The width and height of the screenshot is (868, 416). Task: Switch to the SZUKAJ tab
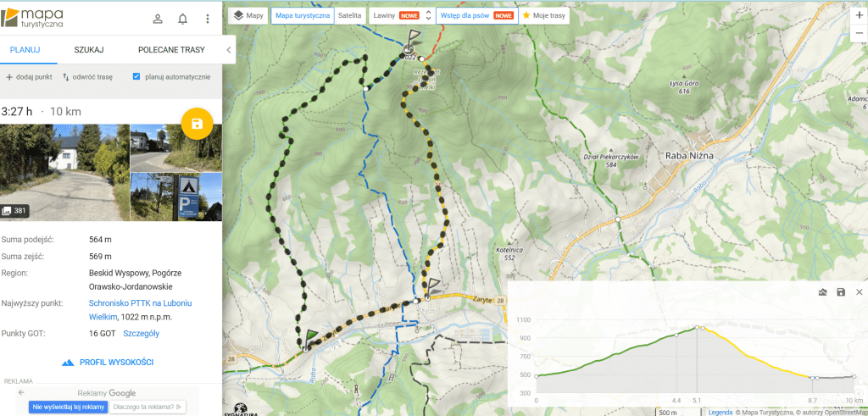point(89,50)
